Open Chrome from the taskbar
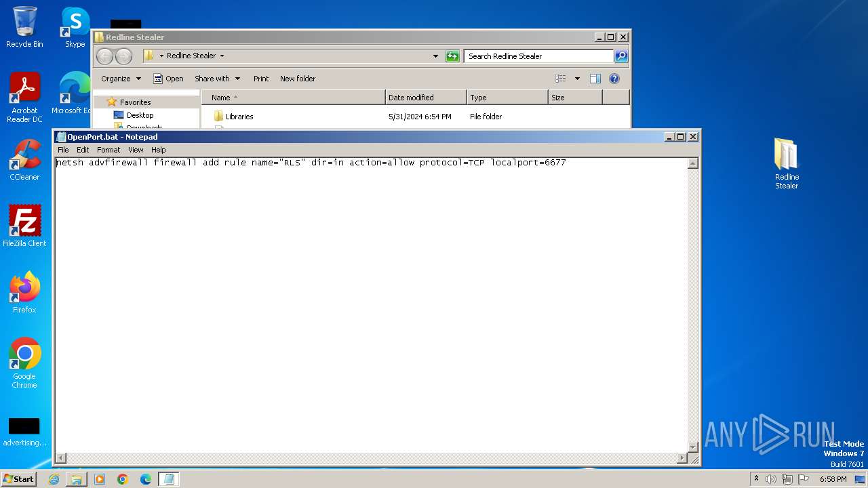 click(123, 479)
